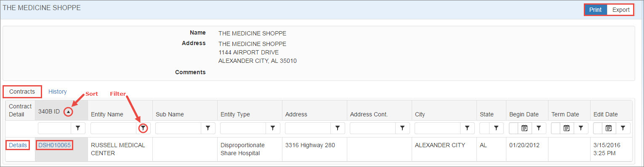This screenshot has height=167, width=644.
Task: Open the Term Date calendar picker
Action: (x=567, y=128)
